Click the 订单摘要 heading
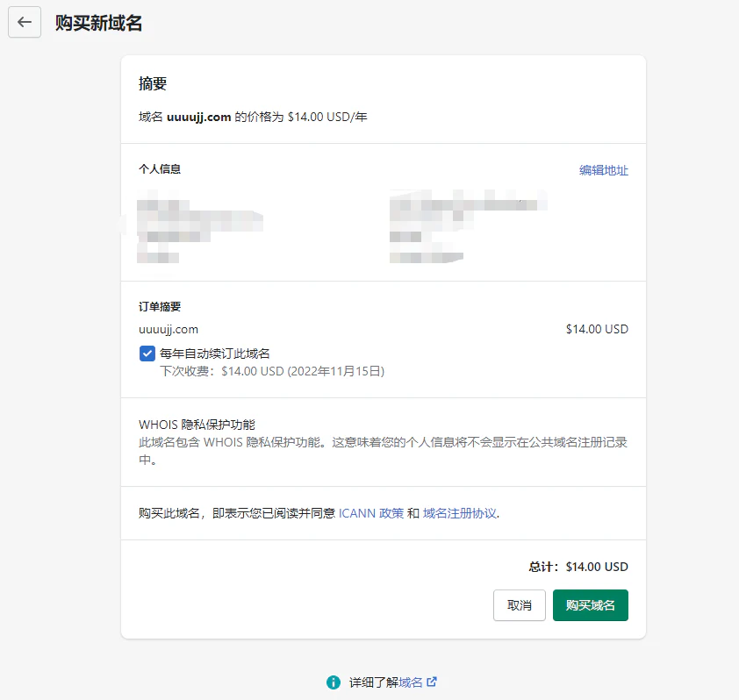This screenshot has height=700, width=739. (161, 306)
